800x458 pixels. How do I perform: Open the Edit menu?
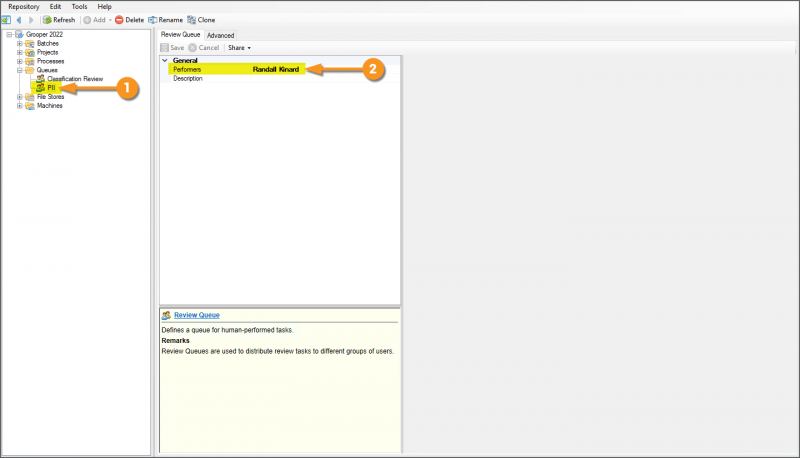pos(55,7)
